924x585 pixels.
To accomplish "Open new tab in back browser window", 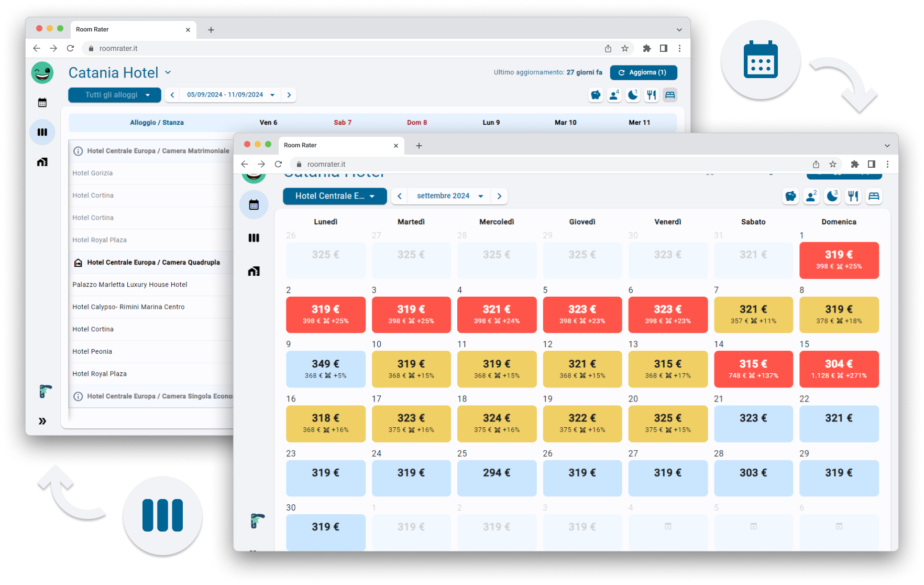I will tap(211, 30).
